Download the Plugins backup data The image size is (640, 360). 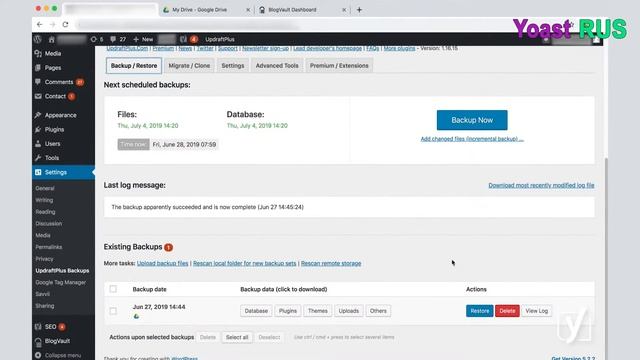pos(288,311)
